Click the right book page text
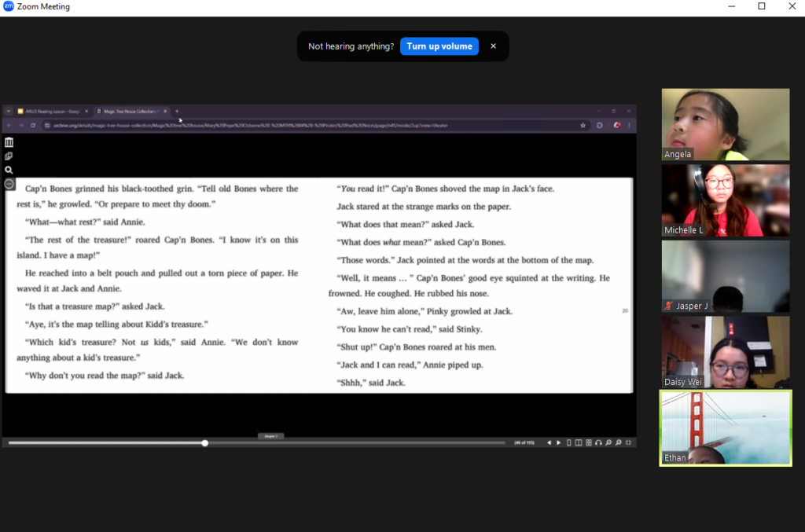This screenshot has width=805, height=532. pos(469,285)
